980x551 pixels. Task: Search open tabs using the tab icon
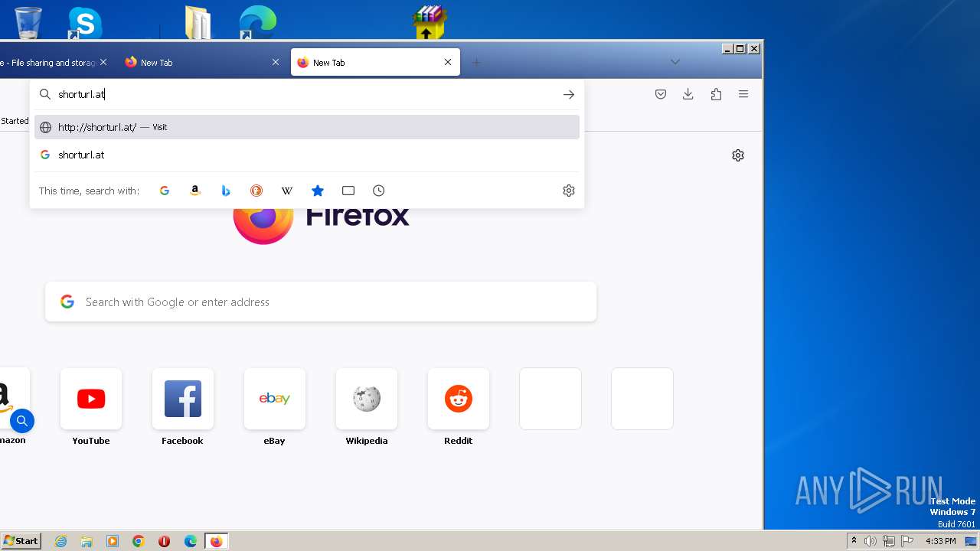click(348, 191)
